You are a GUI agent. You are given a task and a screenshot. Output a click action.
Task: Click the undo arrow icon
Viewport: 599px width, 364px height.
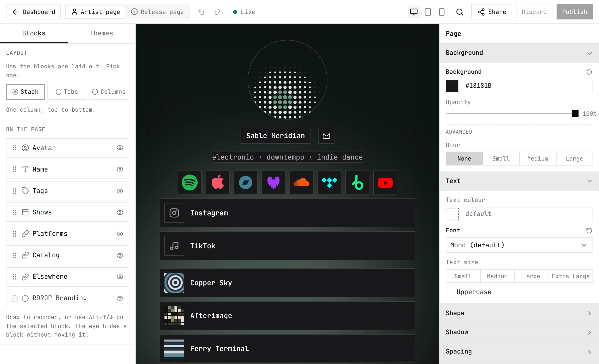click(201, 12)
